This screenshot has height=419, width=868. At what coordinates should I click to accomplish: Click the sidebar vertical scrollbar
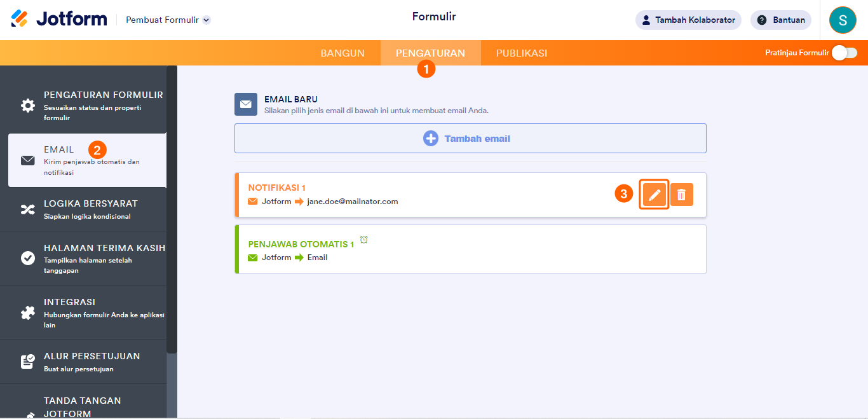172,210
